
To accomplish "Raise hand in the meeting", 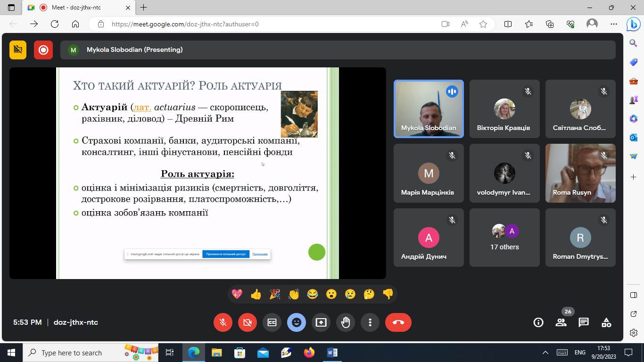I will (346, 322).
